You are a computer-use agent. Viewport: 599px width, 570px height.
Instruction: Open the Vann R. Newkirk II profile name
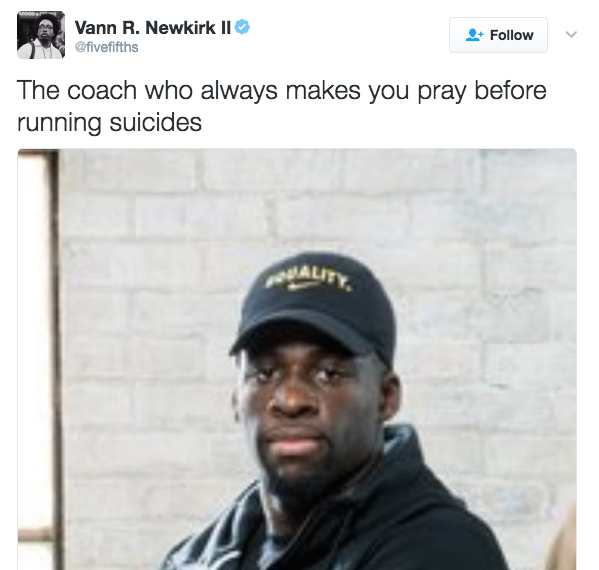coord(153,28)
